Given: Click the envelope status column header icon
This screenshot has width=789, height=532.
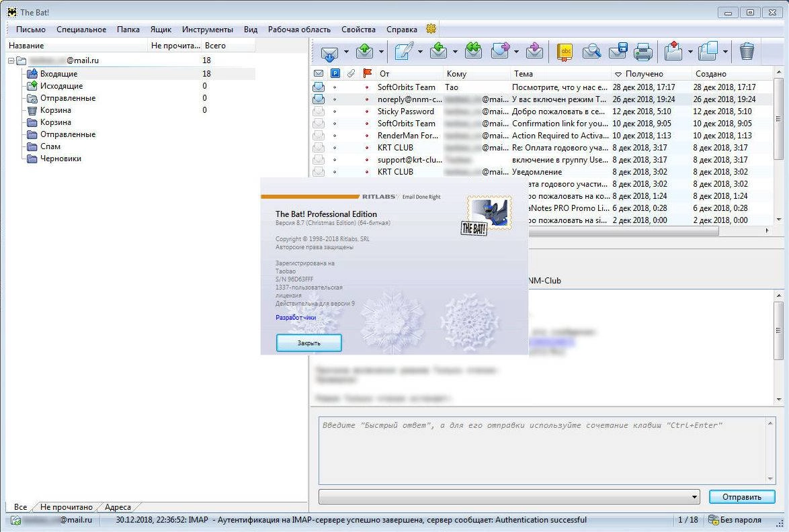Looking at the screenshot, I should tap(319, 73).
